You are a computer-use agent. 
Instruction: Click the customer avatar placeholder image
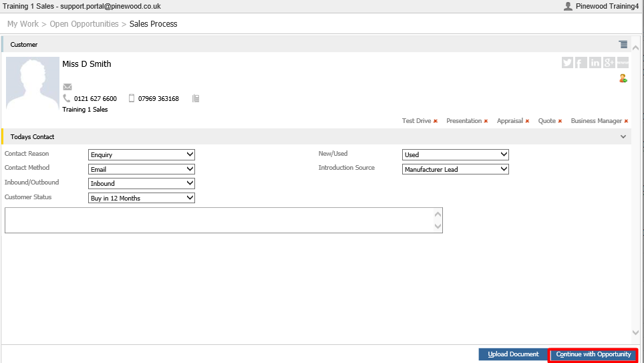click(33, 84)
